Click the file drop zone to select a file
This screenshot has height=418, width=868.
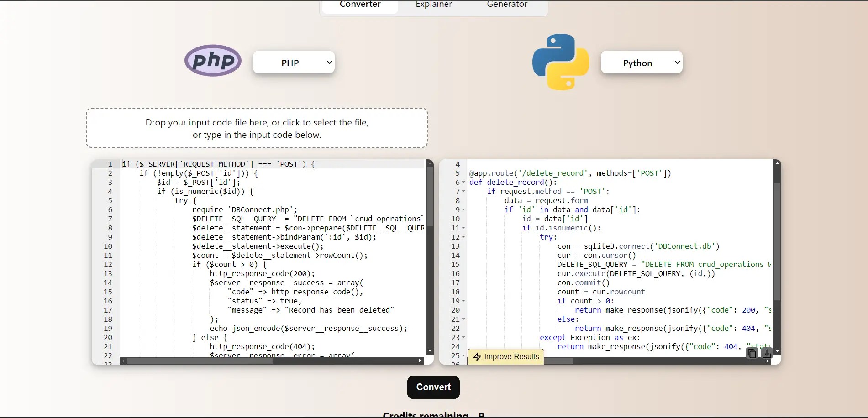click(257, 128)
